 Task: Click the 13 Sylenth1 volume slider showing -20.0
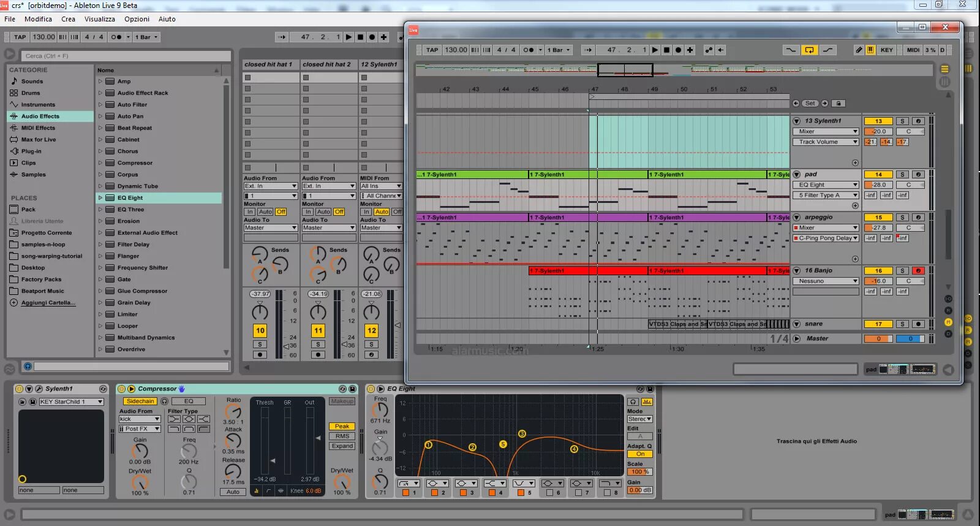point(878,131)
